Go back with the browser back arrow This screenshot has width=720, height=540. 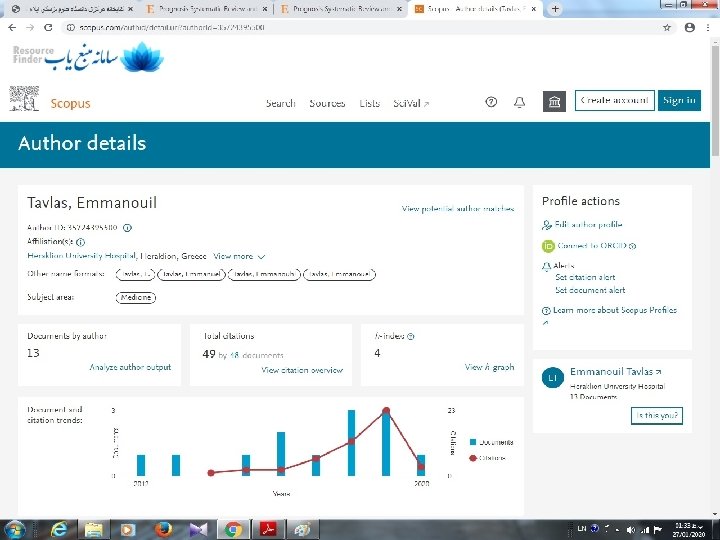(x=12, y=28)
